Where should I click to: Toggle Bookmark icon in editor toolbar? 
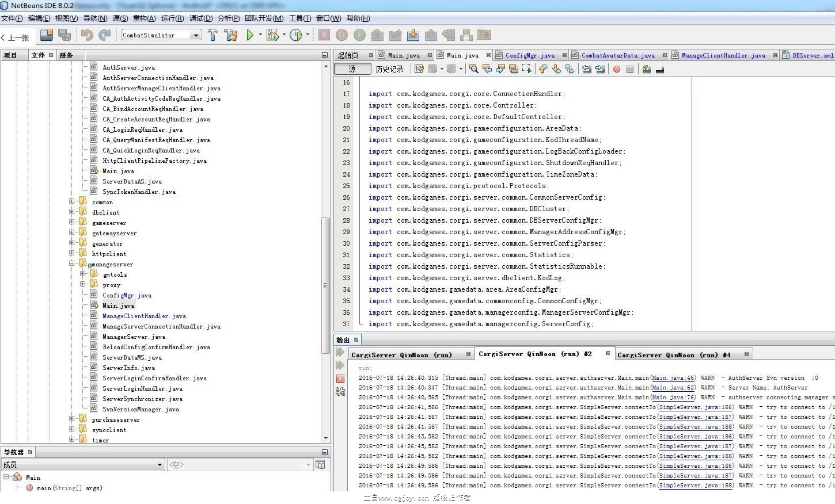(570, 69)
